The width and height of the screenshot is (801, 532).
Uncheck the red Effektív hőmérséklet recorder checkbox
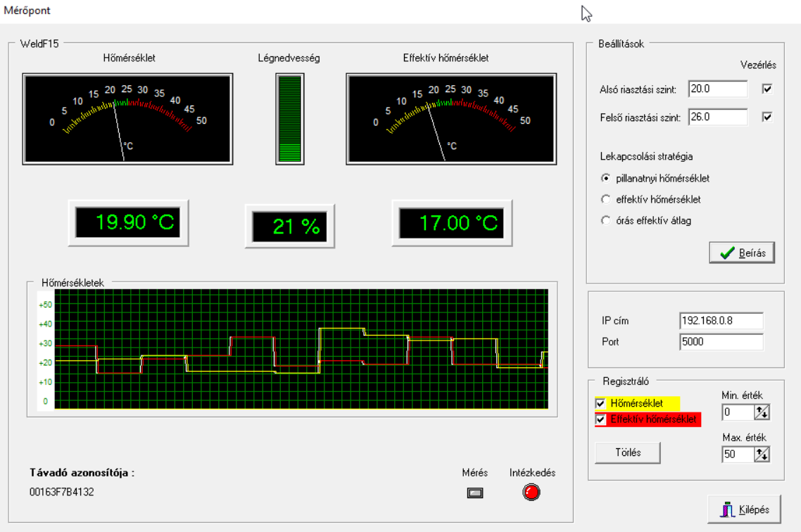click(601, 419)
